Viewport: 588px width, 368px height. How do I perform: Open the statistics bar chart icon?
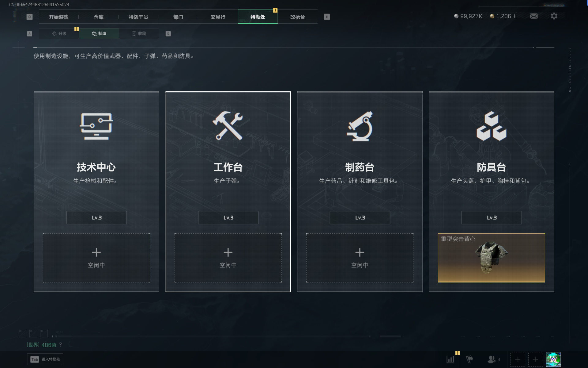[450, 359]
